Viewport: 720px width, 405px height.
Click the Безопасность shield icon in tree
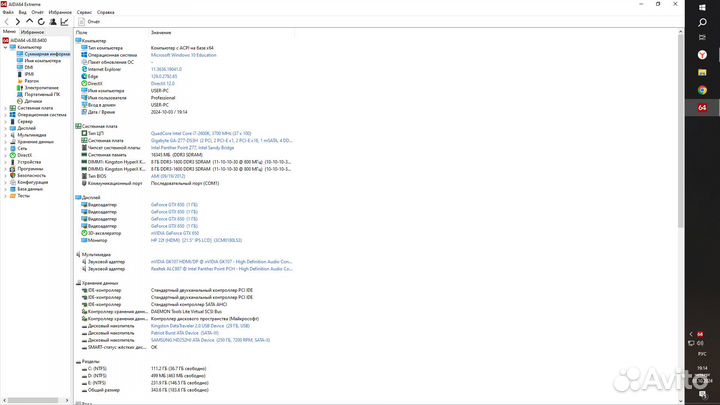[13, 175]
